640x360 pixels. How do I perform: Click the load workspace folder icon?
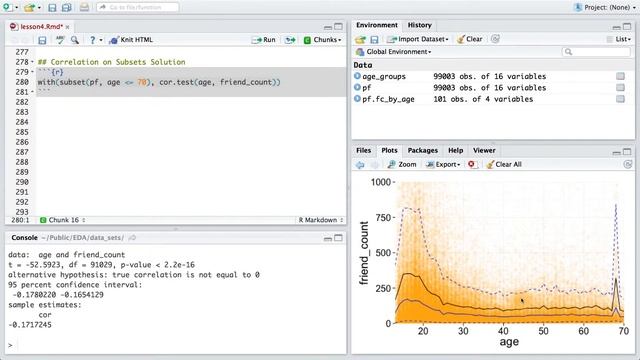tap(360, 40)
